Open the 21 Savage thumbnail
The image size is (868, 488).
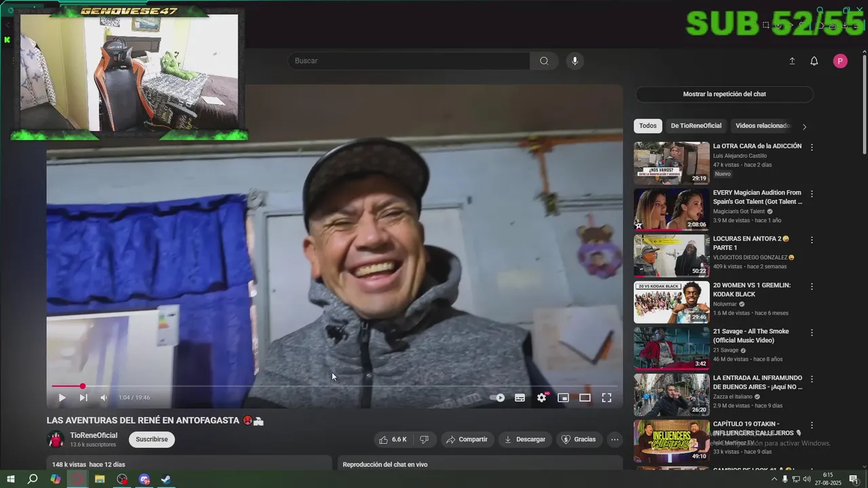click(671, 348)
